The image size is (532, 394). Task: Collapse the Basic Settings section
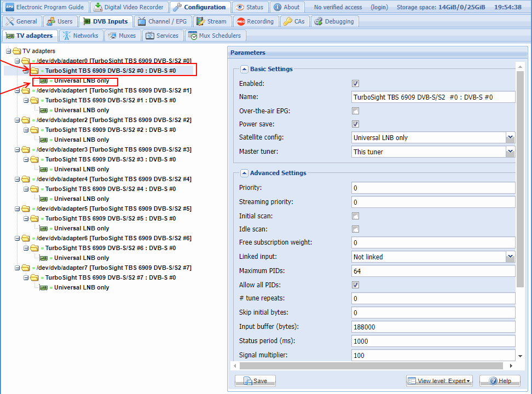[244, 69]
